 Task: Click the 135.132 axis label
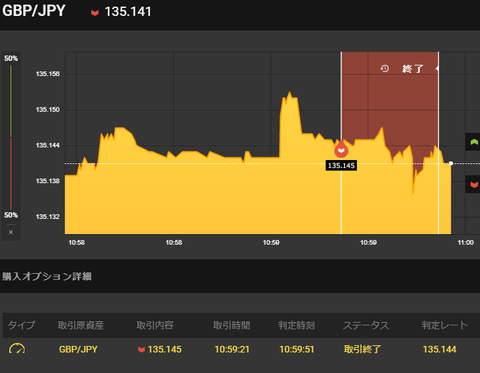coord(48,217)
